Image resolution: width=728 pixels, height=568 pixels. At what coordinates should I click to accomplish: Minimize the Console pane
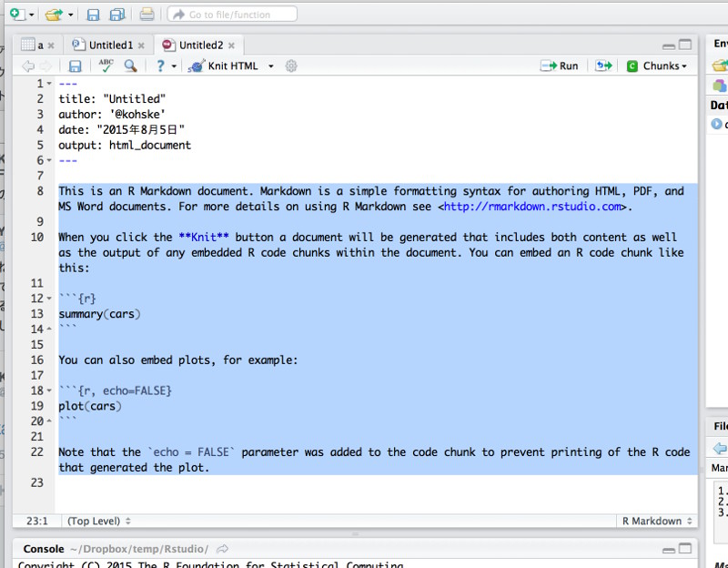pos(669,551)
